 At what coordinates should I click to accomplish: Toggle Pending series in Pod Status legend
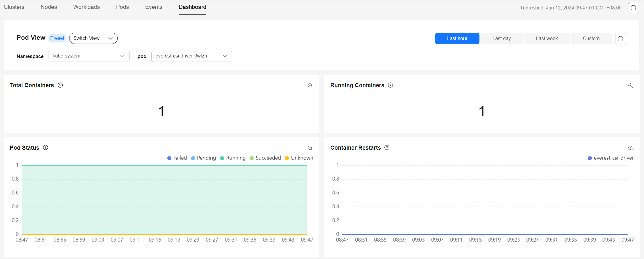click(203, 158)
